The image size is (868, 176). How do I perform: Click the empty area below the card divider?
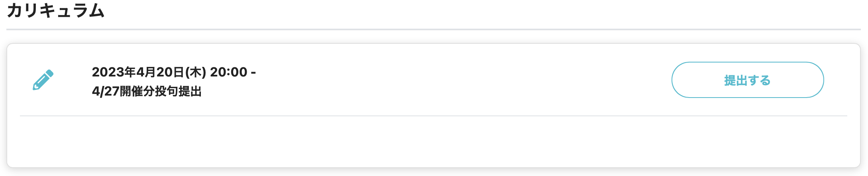click(433, 141)
